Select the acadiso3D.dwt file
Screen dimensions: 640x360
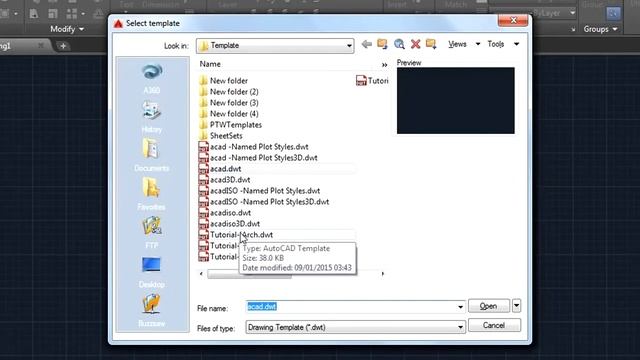(229, 224)
